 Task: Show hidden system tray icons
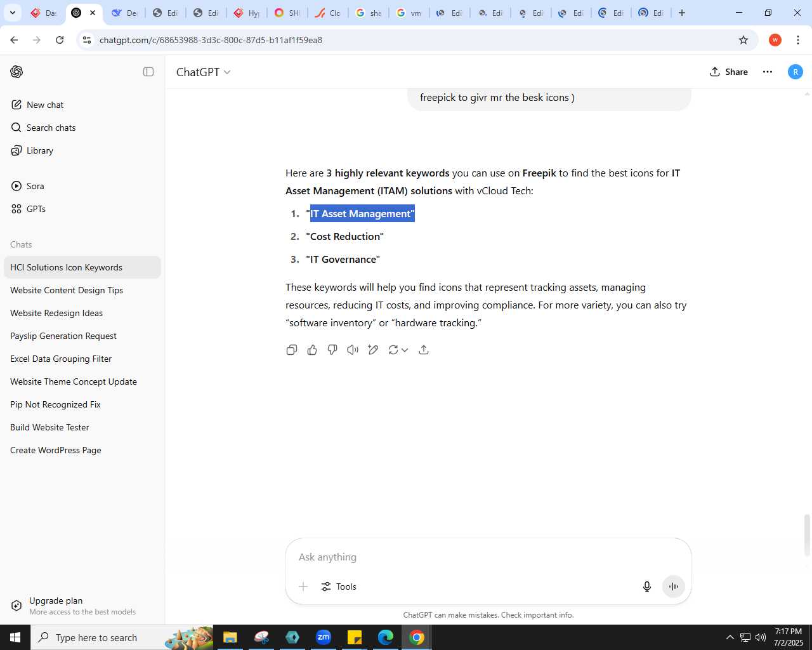(730, 637)
